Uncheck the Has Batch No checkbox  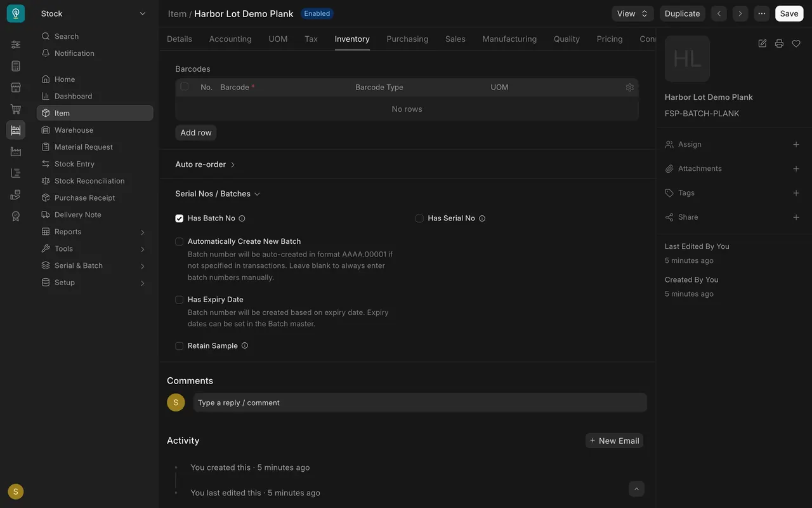[x=180, y=218]
